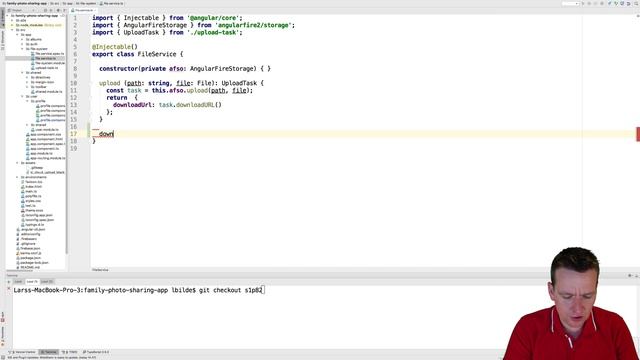Expand the node_modules folder arrow

[x=13, y=25]
